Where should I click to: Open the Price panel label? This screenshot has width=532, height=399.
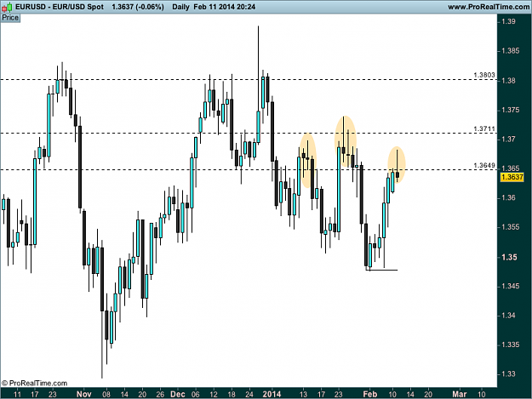coord(10,18)
